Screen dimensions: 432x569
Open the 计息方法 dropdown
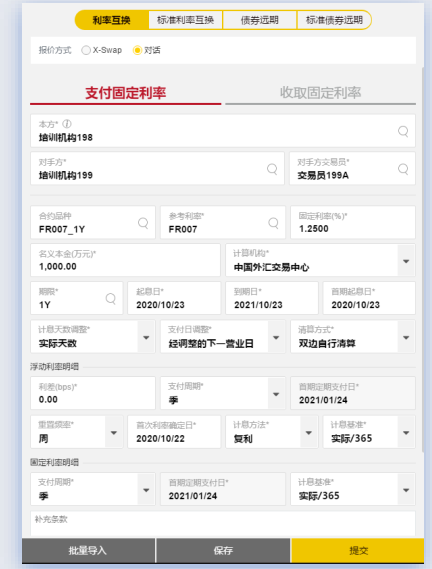[x=309, y=433]
